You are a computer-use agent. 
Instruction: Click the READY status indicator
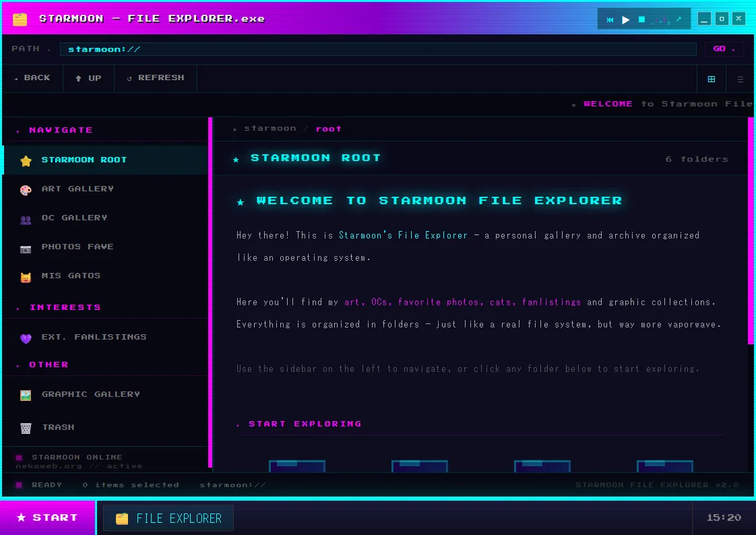tap(46, 485)
